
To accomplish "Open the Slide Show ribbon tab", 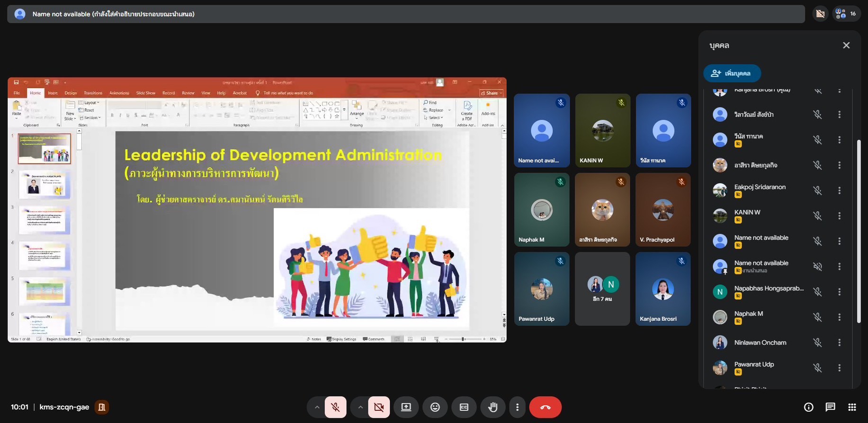I will (x=145, y=93).
